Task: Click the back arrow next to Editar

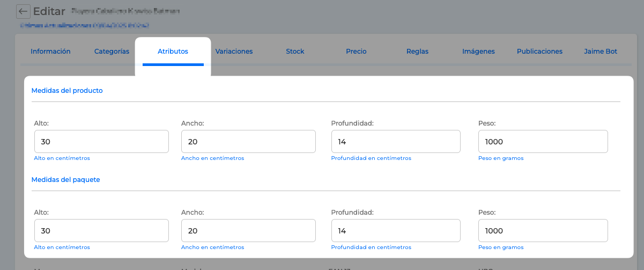Action: tap(23, 11)
